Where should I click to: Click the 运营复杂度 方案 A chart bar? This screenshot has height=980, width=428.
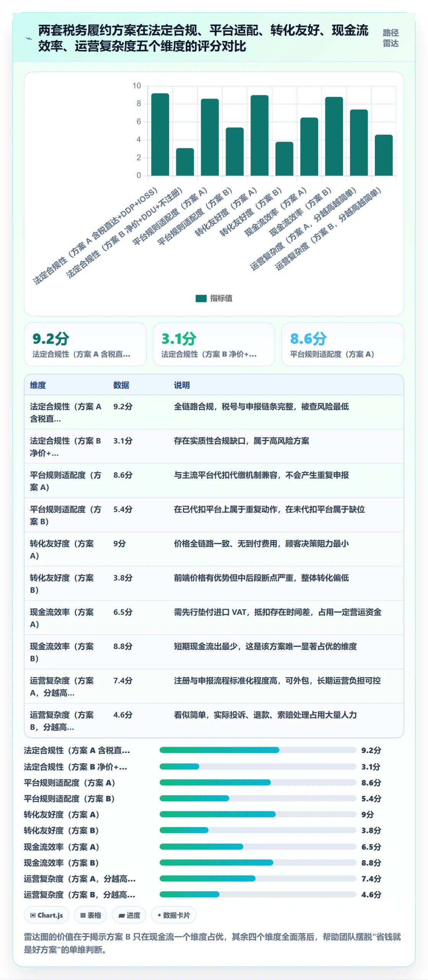point(359,143)
